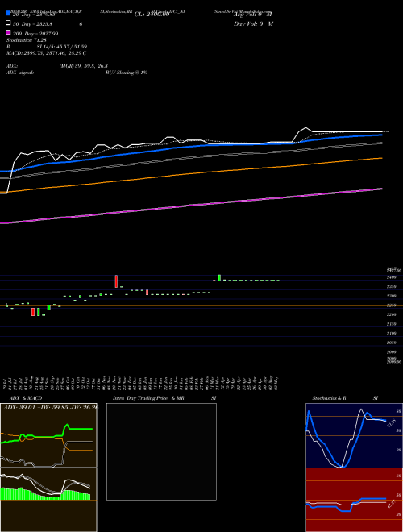Click the ADX (MGR) 39, 59.8, 26.3 values

[x=83, y=66]
